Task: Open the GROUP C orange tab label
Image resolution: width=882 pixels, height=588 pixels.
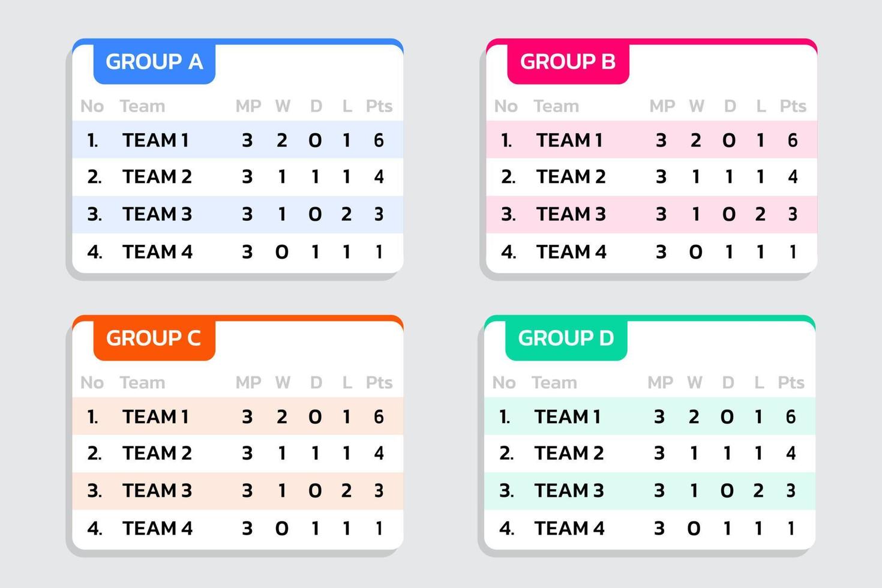Action: 154,338
